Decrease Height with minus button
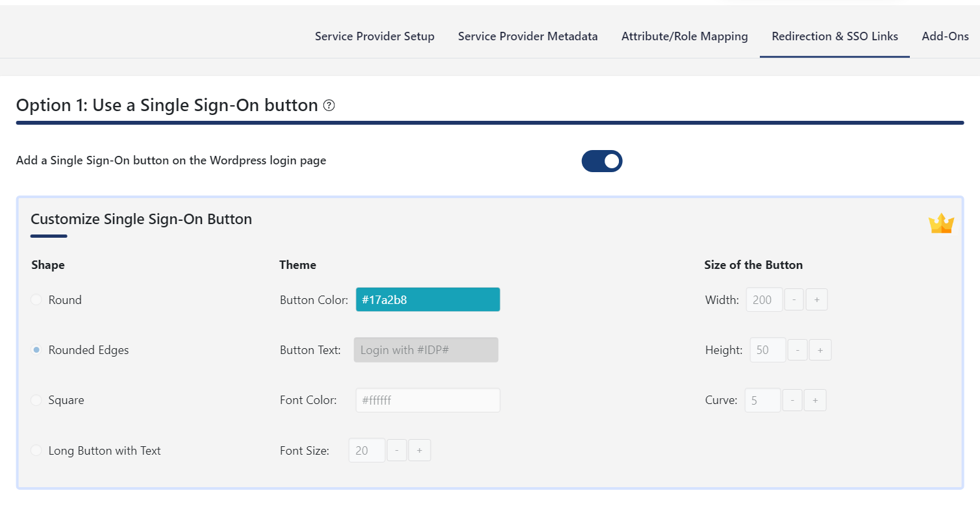980x506 pixels. pos(798,350)
